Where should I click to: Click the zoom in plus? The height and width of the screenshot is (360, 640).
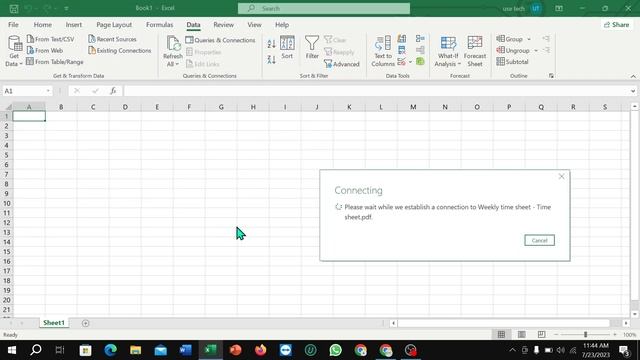click(x=615, y=335)
